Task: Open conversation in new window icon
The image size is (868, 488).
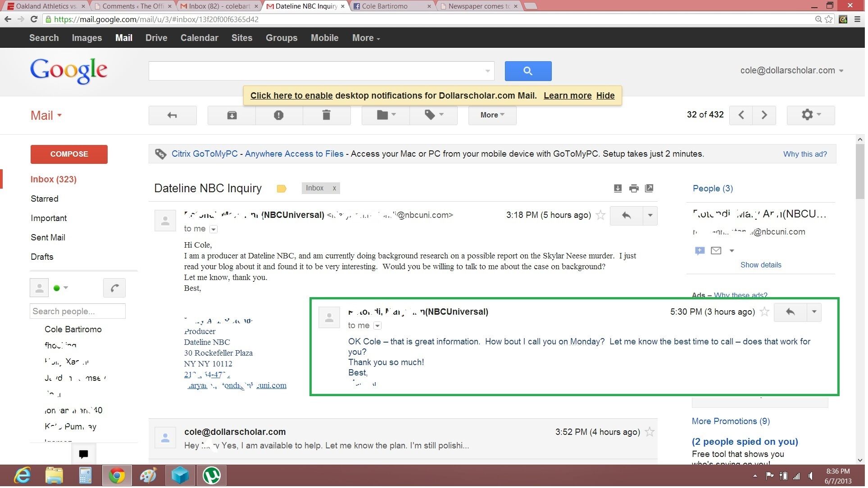Action: pos(651,189)
